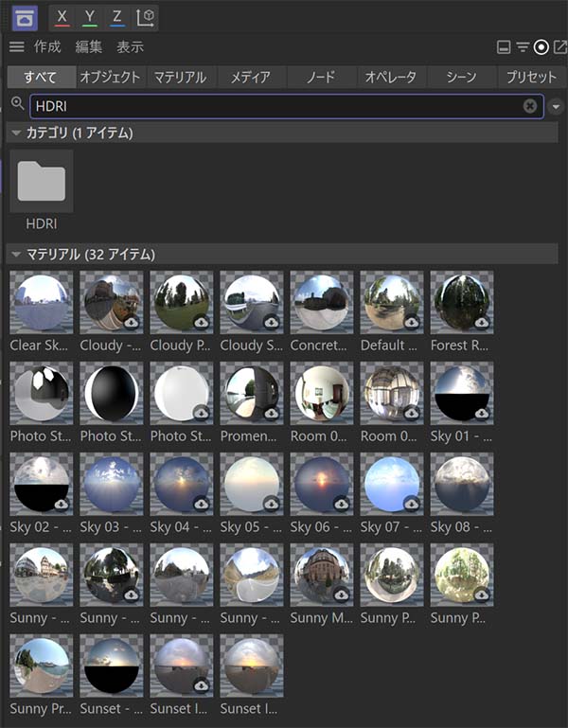Switch to the メディア tab
The height and width of the screenshot is (728, 568).
click(251, 77)
